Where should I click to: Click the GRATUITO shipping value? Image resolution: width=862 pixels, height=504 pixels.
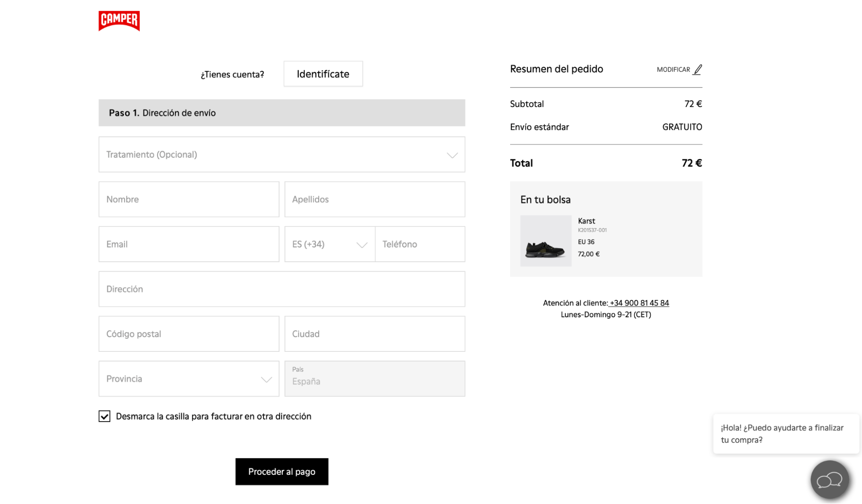682,127
